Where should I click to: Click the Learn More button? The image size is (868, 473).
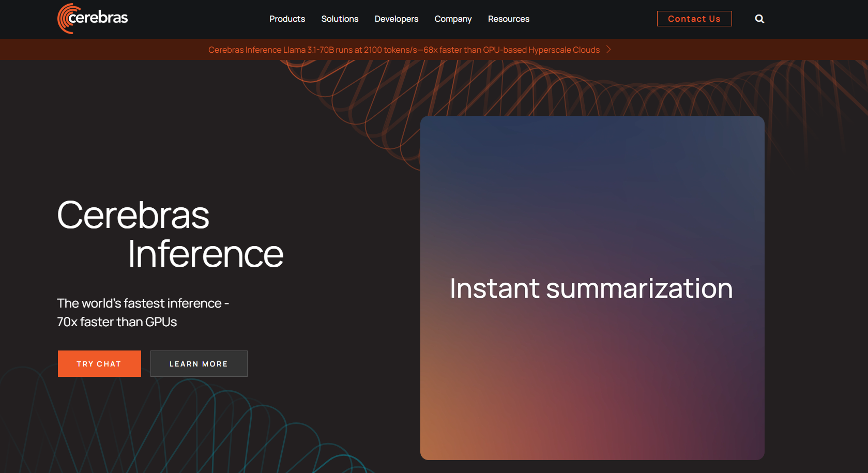point(199,364)
